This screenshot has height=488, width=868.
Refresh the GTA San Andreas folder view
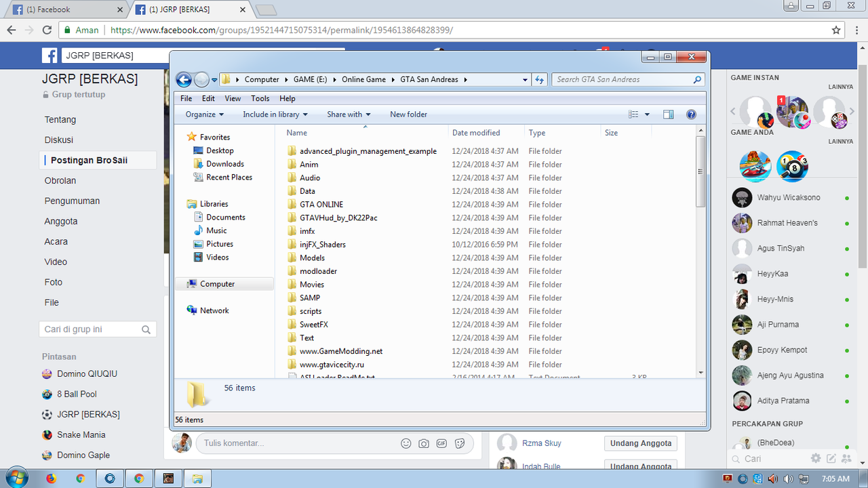540,79
